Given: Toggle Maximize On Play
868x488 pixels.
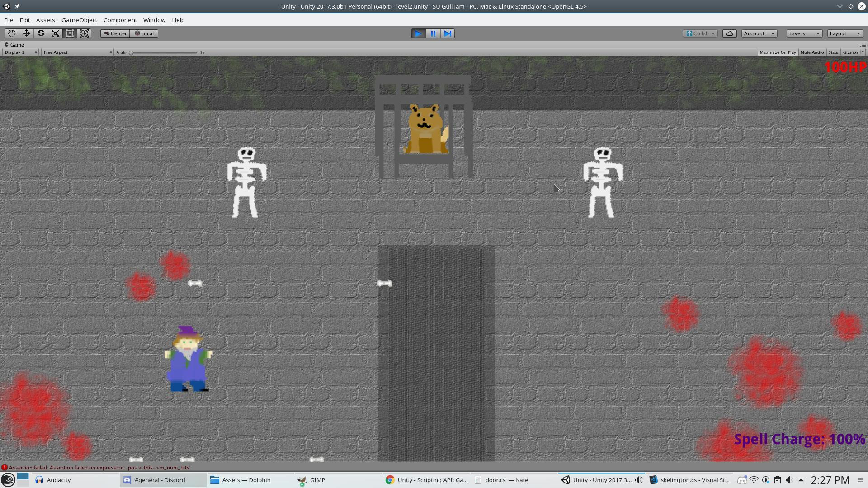Looking at the screenshot, I should [x=778, y=52].
